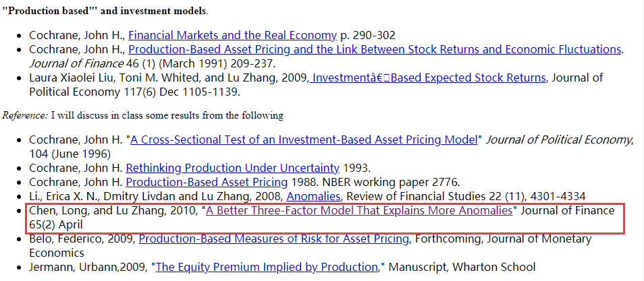Click the Manuscript, Wharton School text
The image size is (644, 281).
(462, 268)
